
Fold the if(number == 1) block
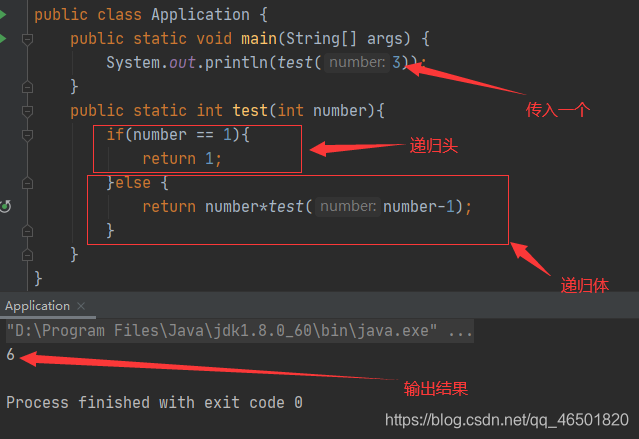point(27,135)
